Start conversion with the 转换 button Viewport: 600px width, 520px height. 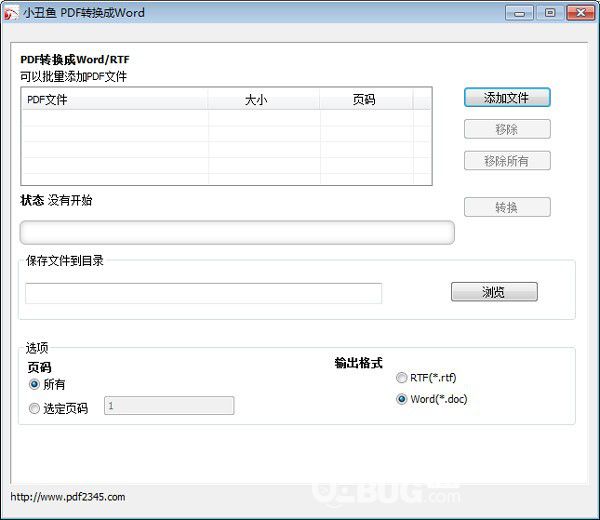coord(507,207)
